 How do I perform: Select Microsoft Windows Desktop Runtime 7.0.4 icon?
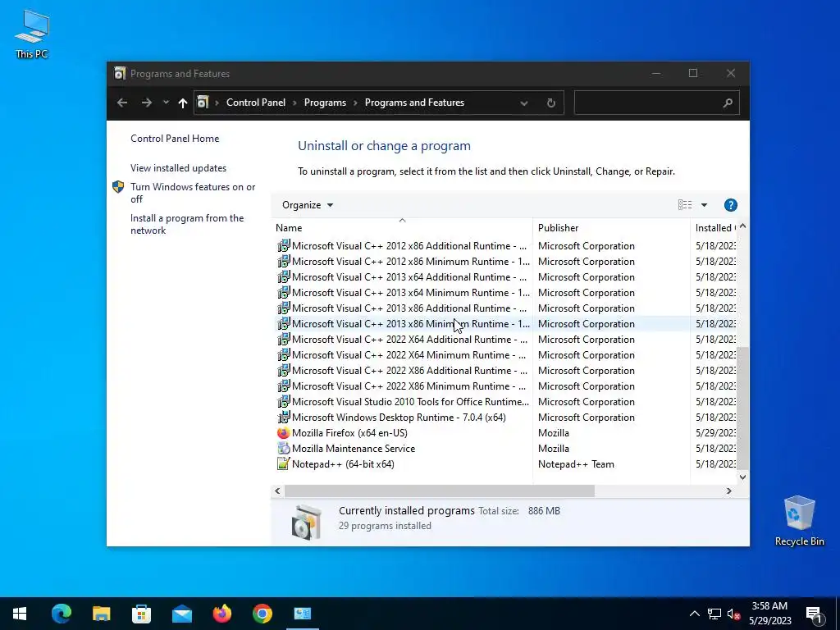(283, 418)
